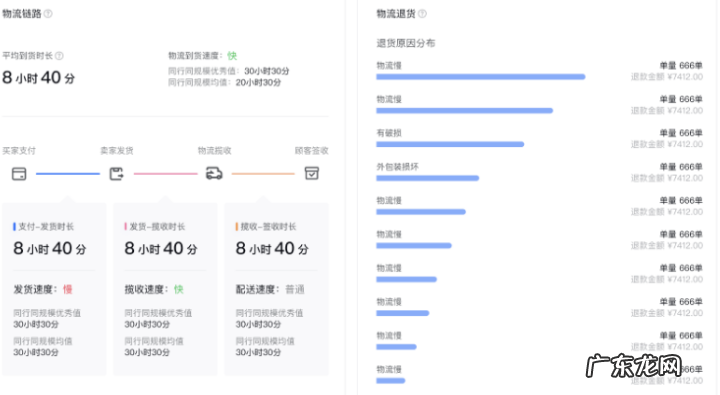The width and height of the screenshot is (720, 395).
Task: Click 退款金额 ¥7412.00 in 外包装损坏 row
Action: click(x=667, y=178)
